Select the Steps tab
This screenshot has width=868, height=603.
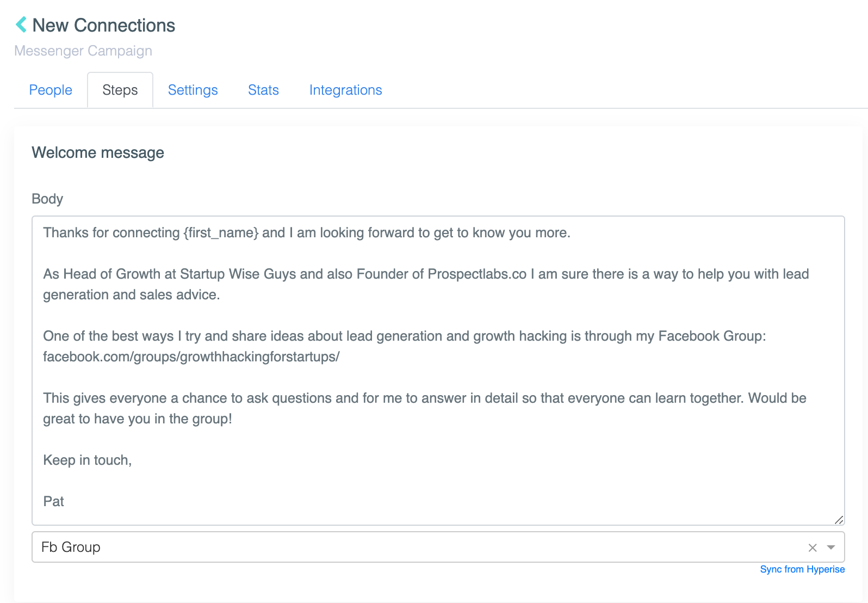pyautogui.click(x=120, y=90)
